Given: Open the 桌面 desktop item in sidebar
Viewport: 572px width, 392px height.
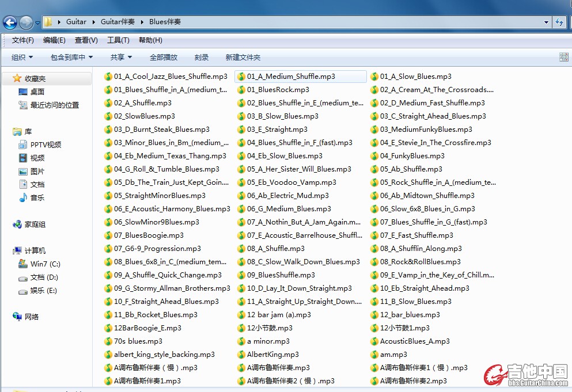Looking at the screenshot, I should [x=37, y=92].
